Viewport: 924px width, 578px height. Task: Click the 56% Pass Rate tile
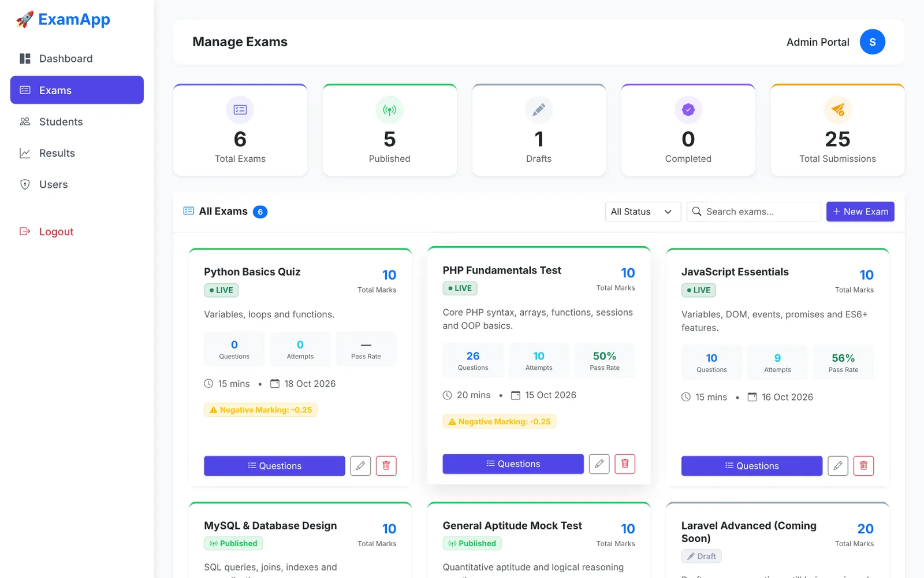pos(843,363)
